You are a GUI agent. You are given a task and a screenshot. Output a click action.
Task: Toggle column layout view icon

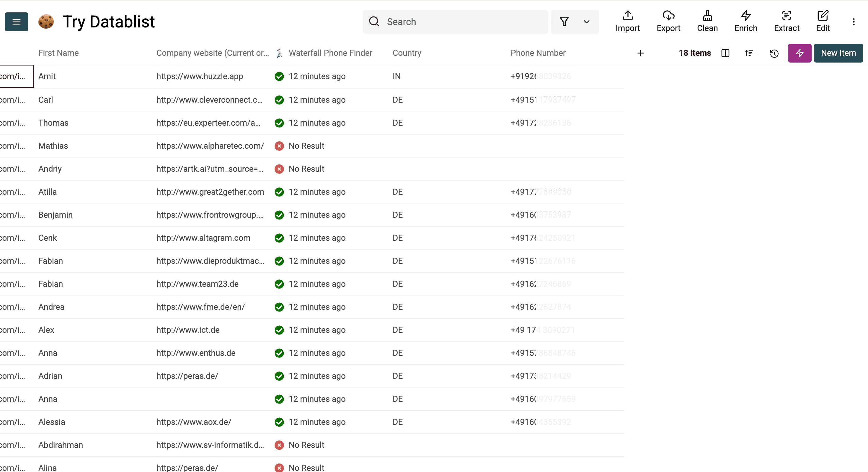coord(725,53)
